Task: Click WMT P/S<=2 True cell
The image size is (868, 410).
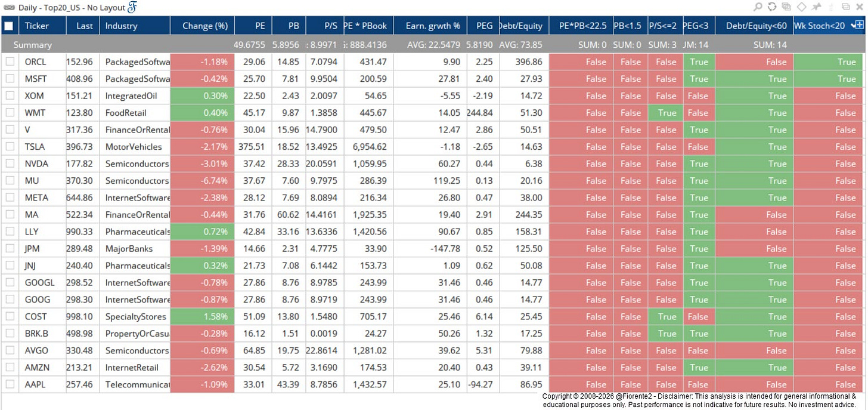Action: [665, 113]
